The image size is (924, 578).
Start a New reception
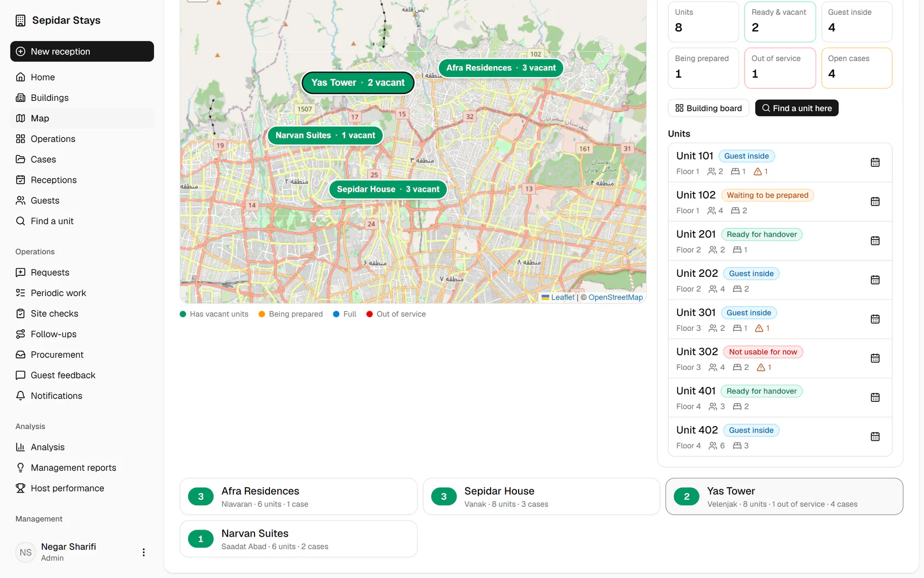coord(82,51)
